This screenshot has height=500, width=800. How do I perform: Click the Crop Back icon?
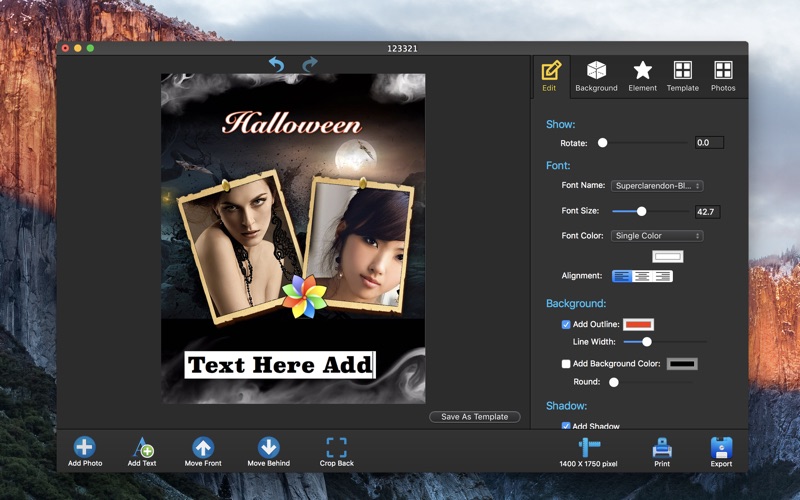337,447
